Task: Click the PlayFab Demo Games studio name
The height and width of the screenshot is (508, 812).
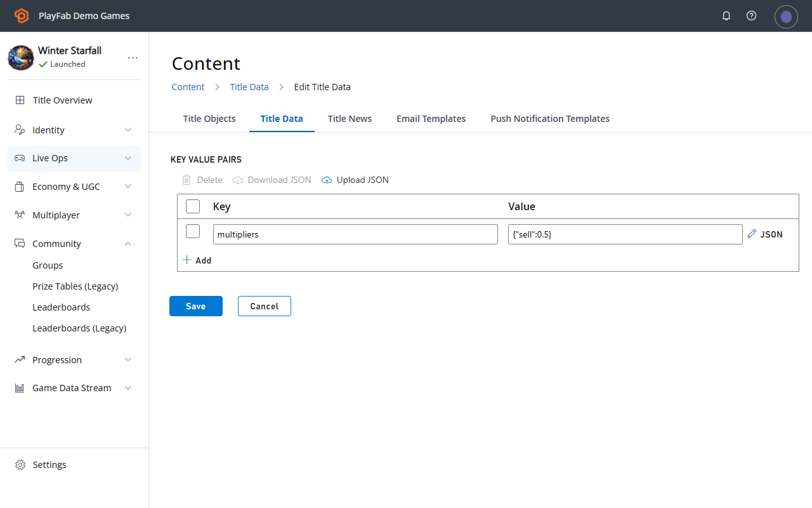Action: [84, 16]
